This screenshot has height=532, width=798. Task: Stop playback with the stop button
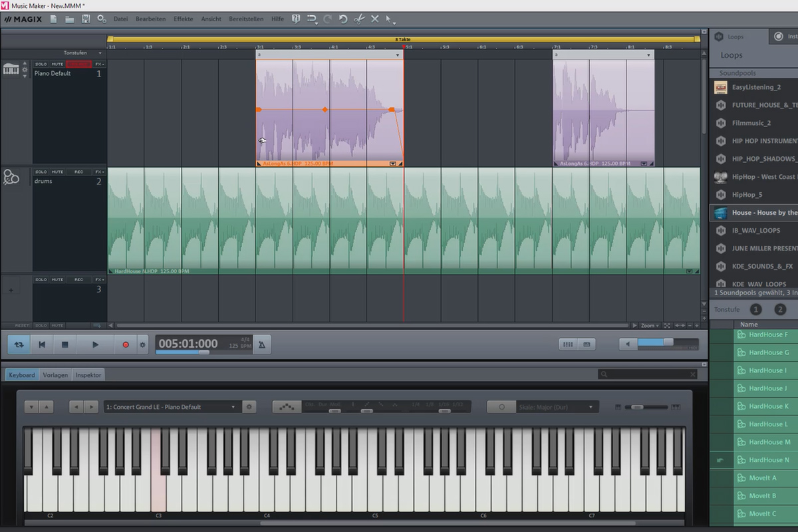tap(65, 344)
